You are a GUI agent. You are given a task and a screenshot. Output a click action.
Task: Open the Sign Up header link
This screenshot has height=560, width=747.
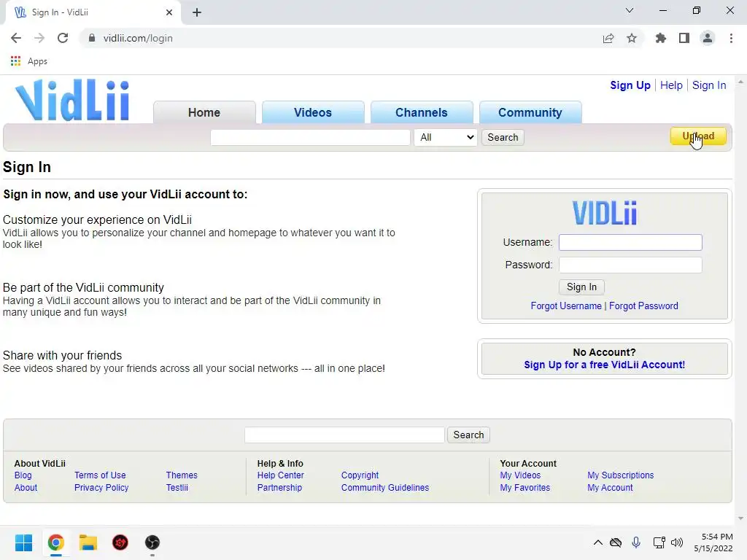coord(630,85)
